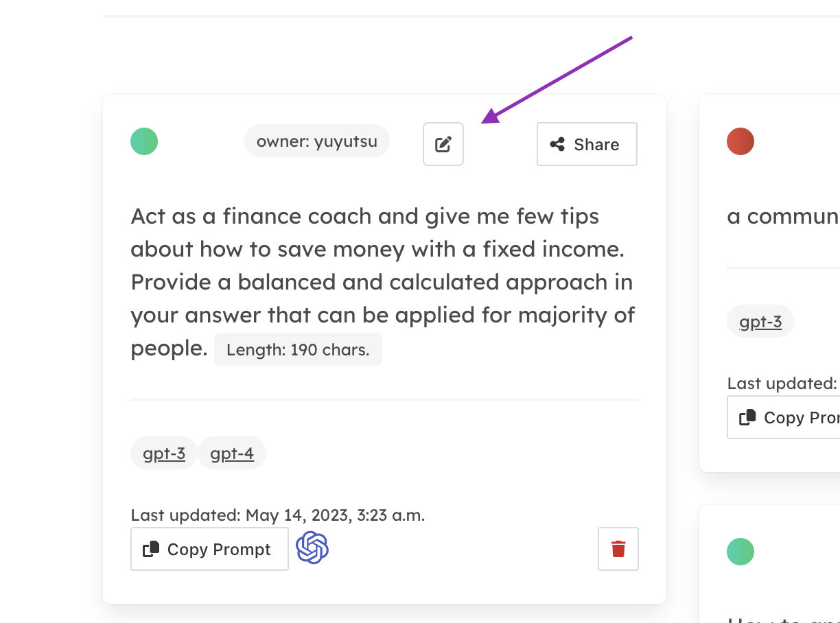Open the gpt-4 tag link
Image resolution: width=840 pixels, height=623 pixels.
point(232,453)
